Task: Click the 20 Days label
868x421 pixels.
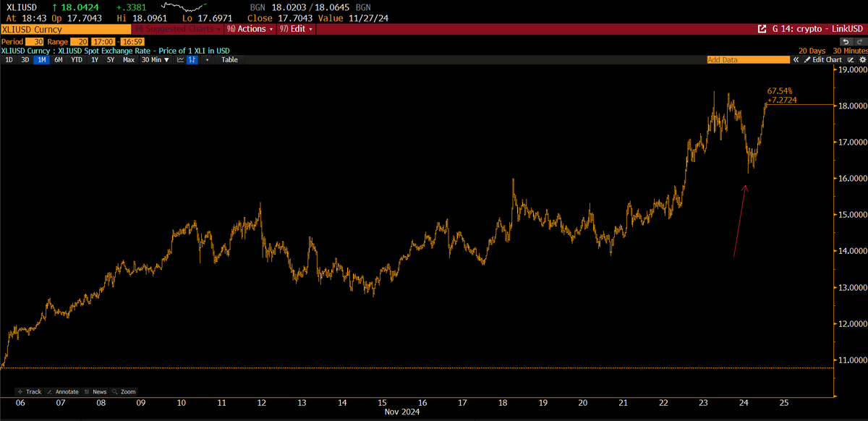Action: [x=812, y=51]
